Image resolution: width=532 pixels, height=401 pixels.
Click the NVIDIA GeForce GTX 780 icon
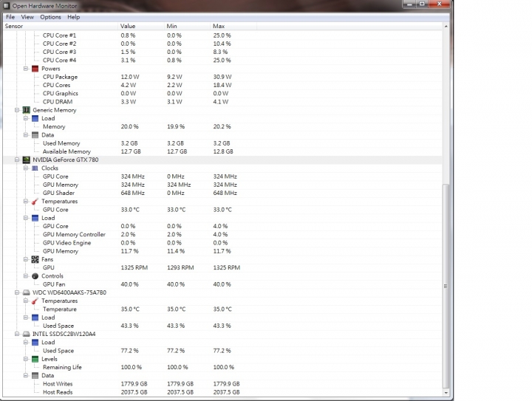tap(26, 160)
